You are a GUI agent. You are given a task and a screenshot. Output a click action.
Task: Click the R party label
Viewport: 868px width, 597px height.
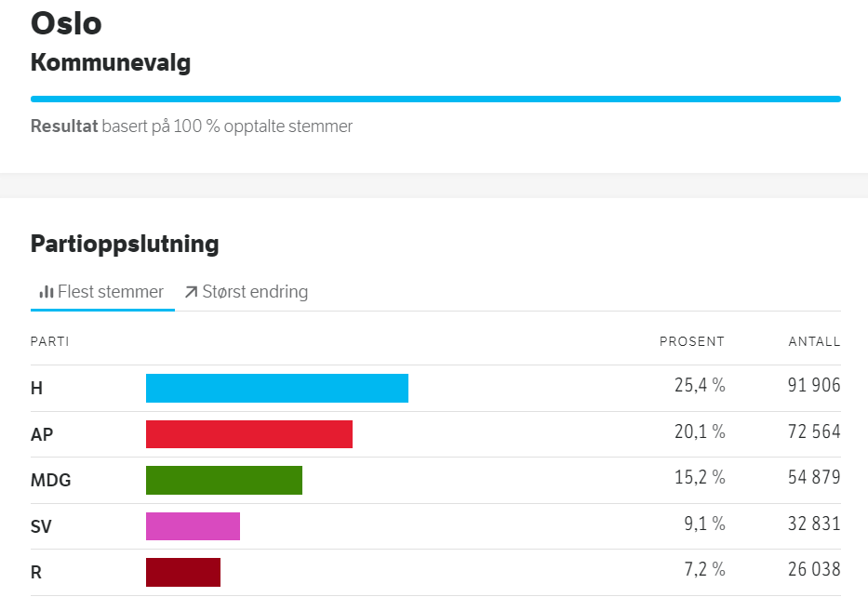point(36,573)
